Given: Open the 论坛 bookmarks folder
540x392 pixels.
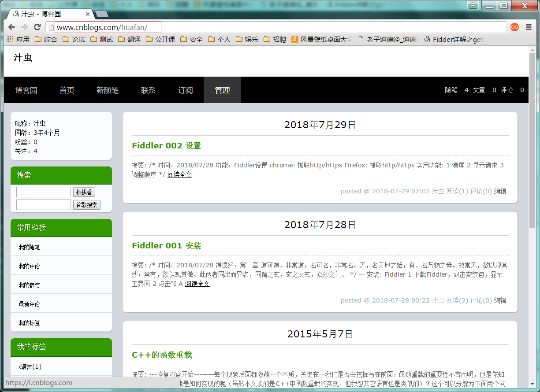Looking at the screenshot, I should click(74, 39).
